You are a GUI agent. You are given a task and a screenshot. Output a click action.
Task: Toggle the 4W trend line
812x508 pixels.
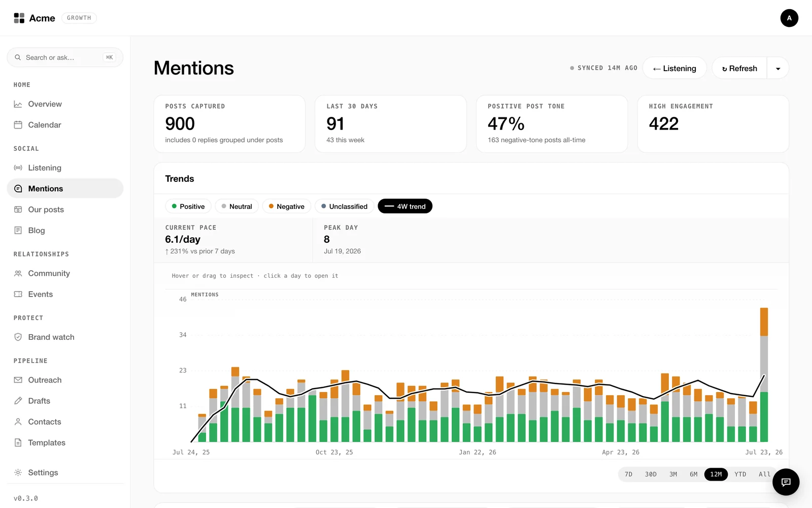(x=405, y=206)
